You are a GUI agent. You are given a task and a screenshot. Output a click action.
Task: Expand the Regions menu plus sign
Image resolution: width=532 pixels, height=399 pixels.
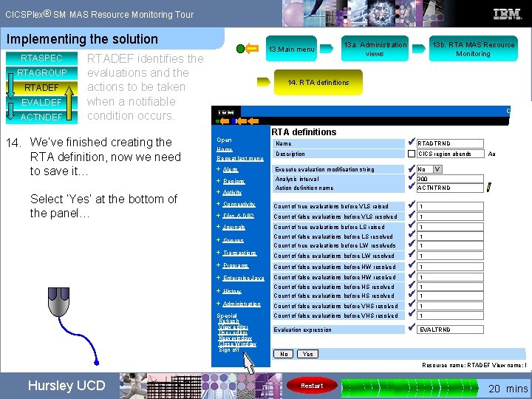tap(218, 181)
